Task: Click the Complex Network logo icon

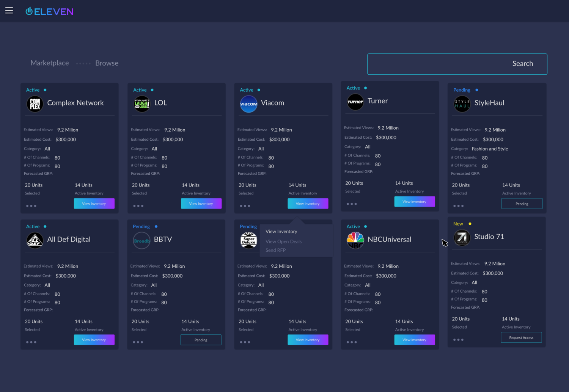Action: click(x=35, y=103)
